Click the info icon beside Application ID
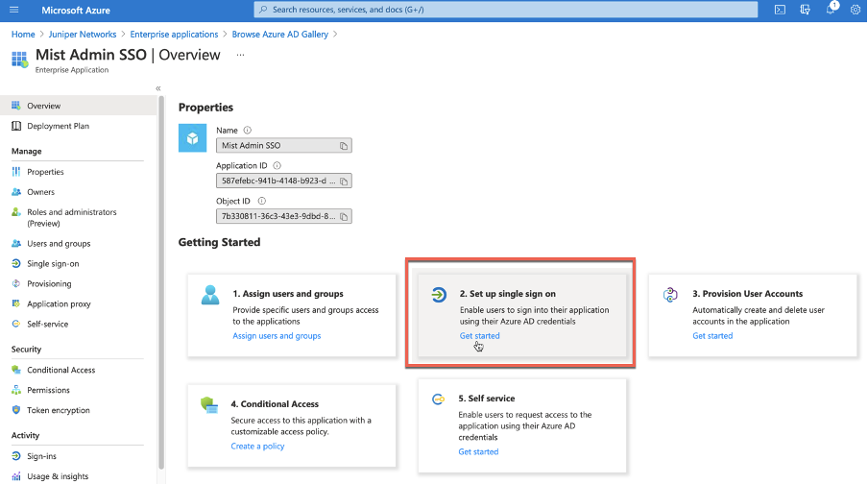Viewport: 868px width, 484px height. 277,165
